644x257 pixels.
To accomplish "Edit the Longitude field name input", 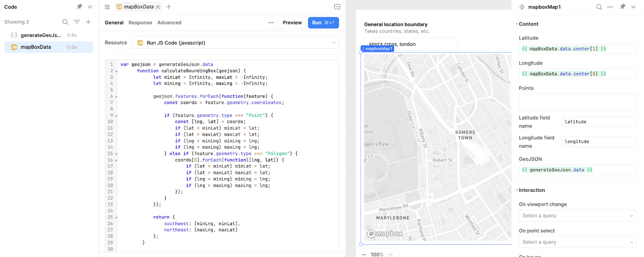I will pyautogui.click(x=599, y=142).
